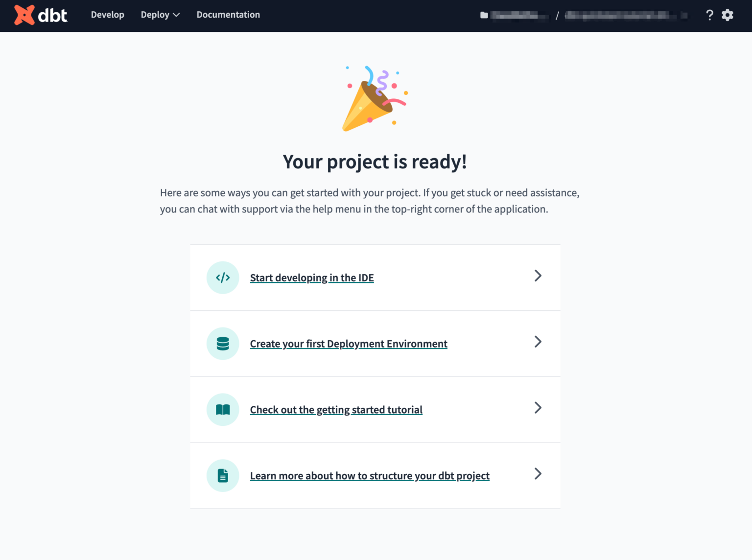Viewport: 752px width, 560px height.
Task: Click the dbt logo in the navbar
Action: [41, 15]
